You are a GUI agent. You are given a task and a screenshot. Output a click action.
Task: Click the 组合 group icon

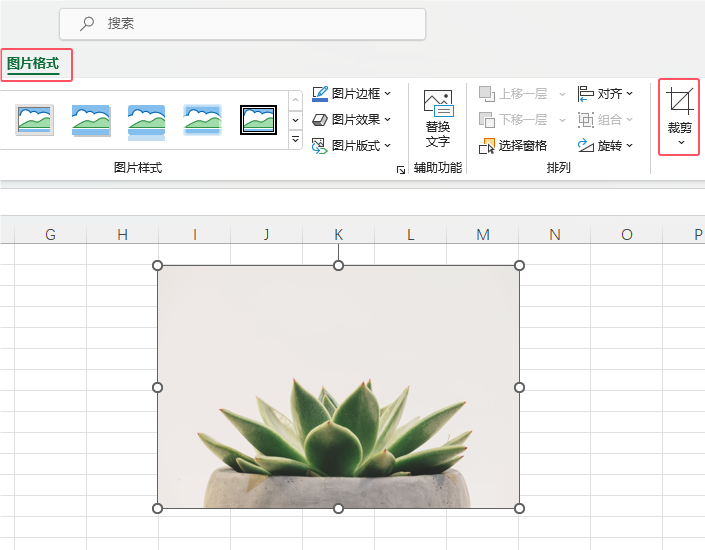tap(586, 120)
